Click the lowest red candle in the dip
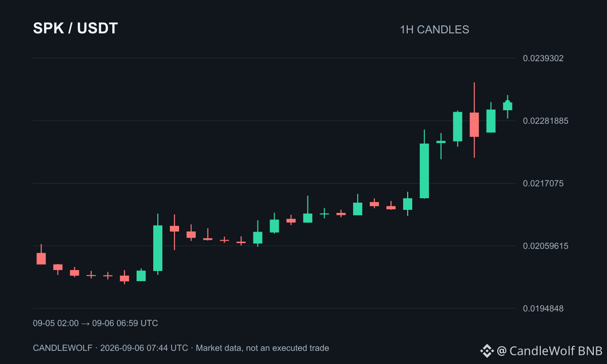Image resolution: width=607 pixels, height=364 pixels. point(124,278)
